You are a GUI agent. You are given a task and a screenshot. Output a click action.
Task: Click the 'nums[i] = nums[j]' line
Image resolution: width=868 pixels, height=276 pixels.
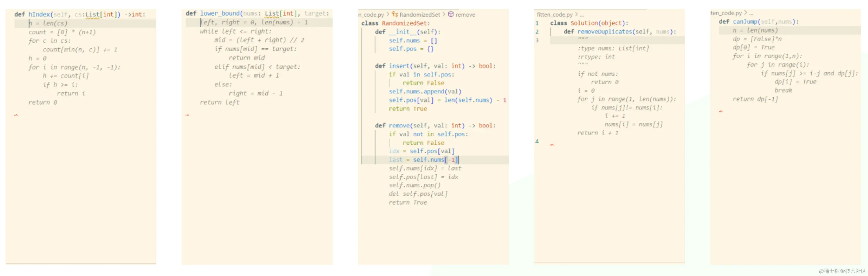click(634, 124)
